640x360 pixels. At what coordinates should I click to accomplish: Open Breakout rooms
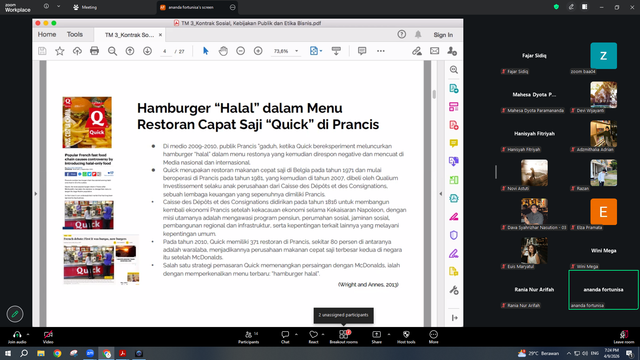coord(344,337)
